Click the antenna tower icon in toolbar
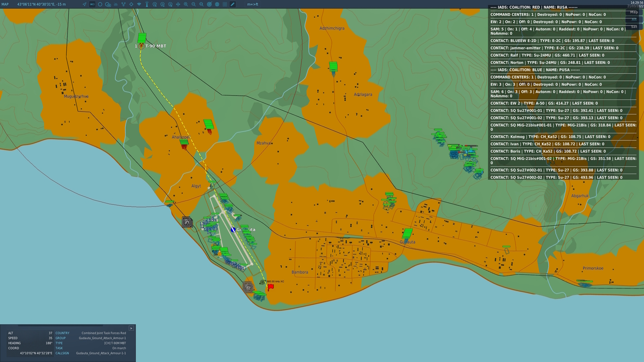 click(x=147, y=4)
